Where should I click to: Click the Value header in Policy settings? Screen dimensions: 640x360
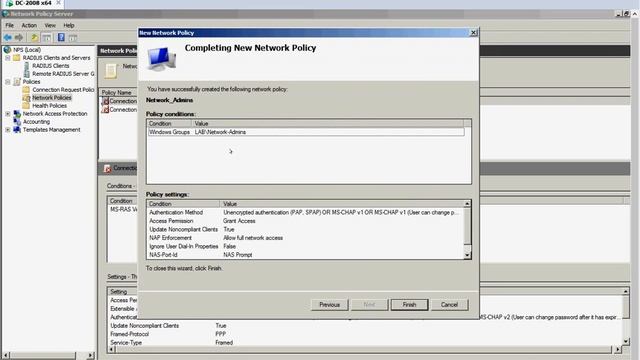coord(342,204)
